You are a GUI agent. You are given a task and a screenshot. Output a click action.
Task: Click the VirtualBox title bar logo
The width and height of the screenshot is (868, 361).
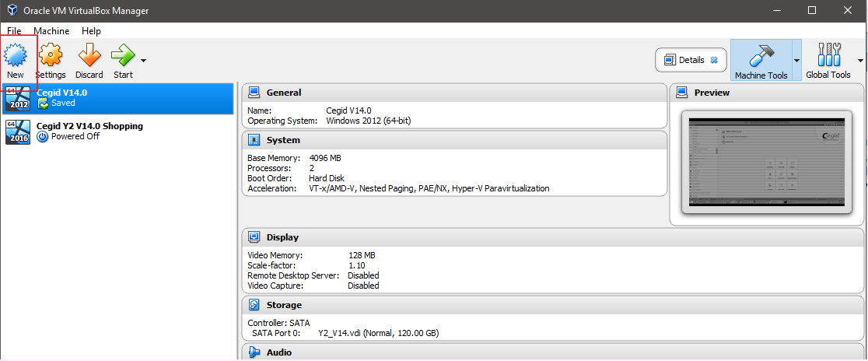[x=11, y=11]
